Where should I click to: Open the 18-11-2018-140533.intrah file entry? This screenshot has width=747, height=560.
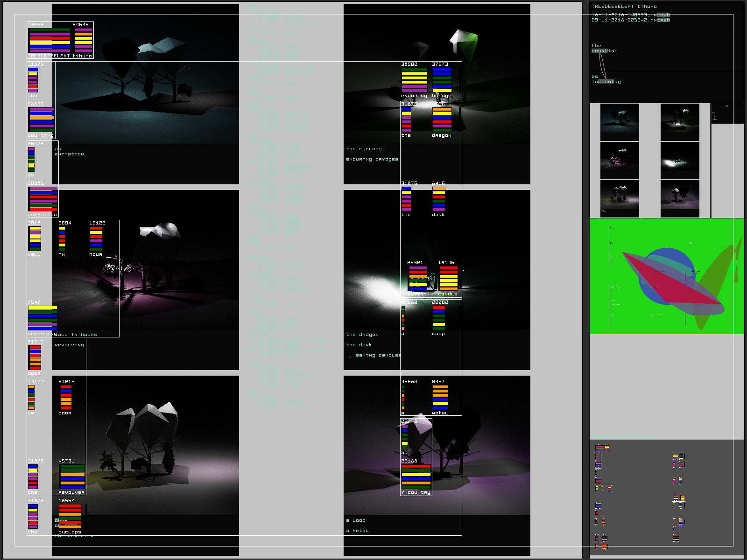click(630, 15)
